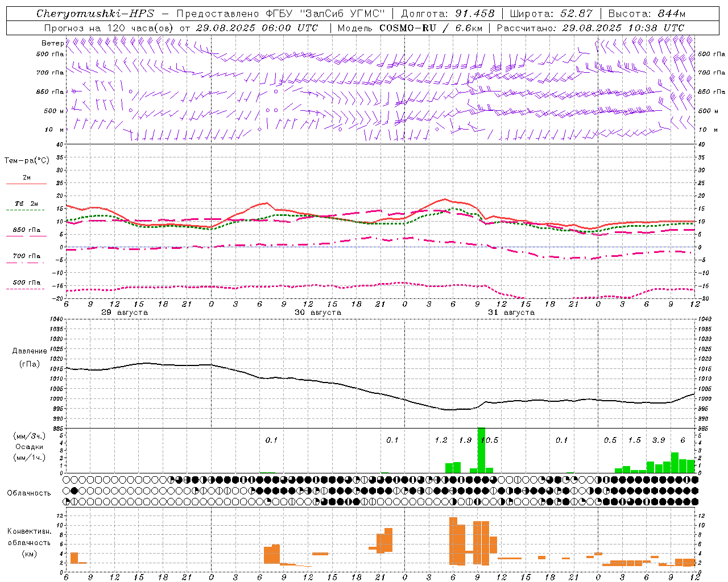This screenshot has width=728, height=582.
Task: Click the tallest green precipitation bar
Action: pyautogui.click(x=481, y=450)
